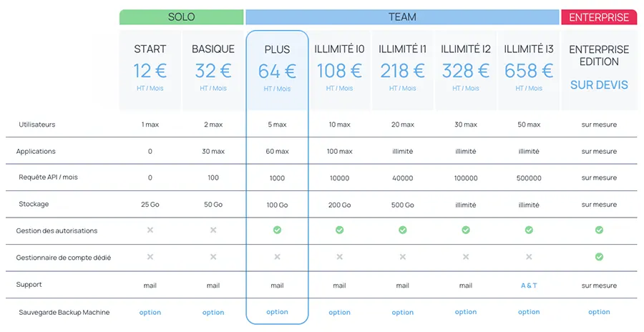Click the PLUS plan backup option link

click(277, 312)
